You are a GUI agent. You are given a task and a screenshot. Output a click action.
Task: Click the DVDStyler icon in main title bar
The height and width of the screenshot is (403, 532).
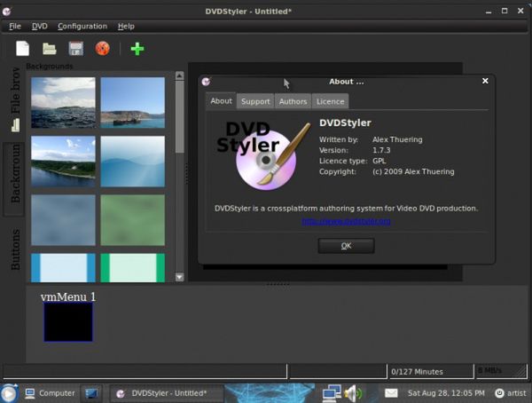(7, 12)
